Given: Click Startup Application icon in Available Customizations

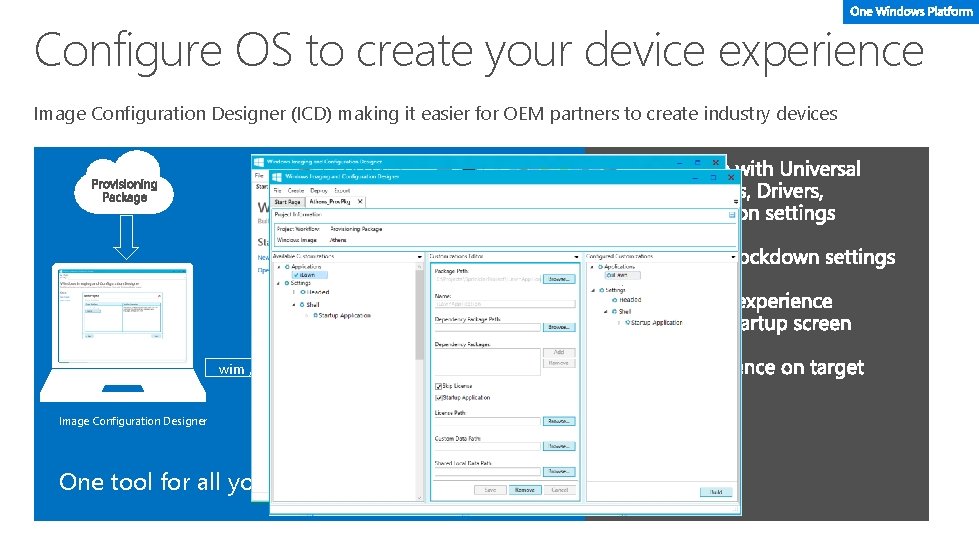Looking at the screenshot, I should [315, 315].
